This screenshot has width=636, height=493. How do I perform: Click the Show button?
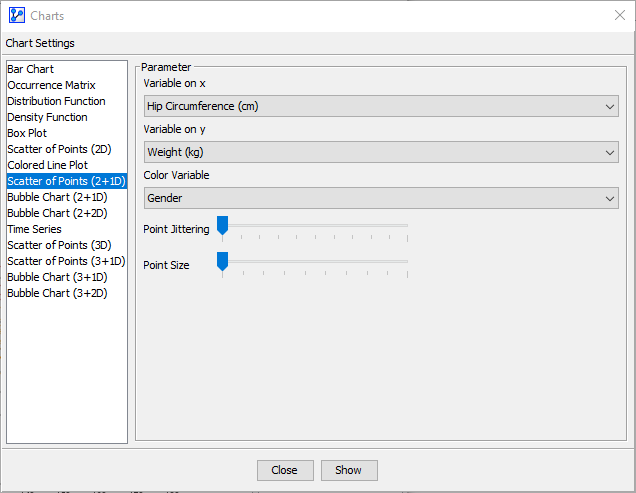tap(348, 470)
